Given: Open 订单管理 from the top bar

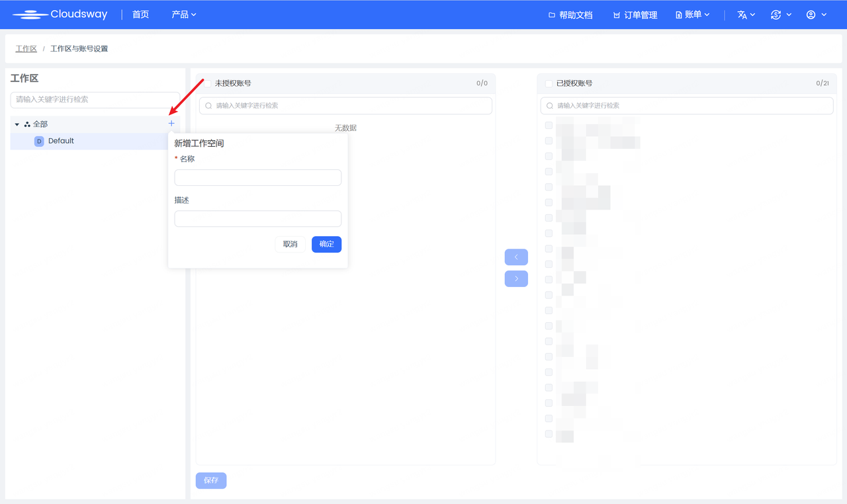Looking at the screenshot, I should click(635, 15).
